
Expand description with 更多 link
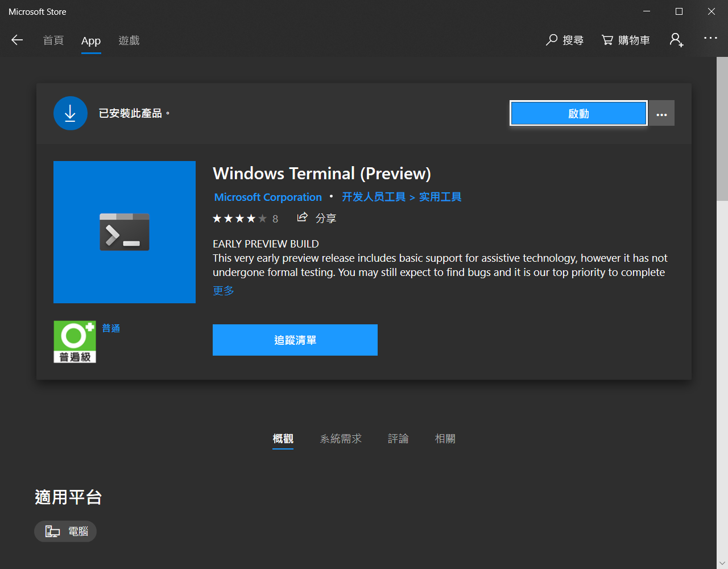click(x=224, y=291)
